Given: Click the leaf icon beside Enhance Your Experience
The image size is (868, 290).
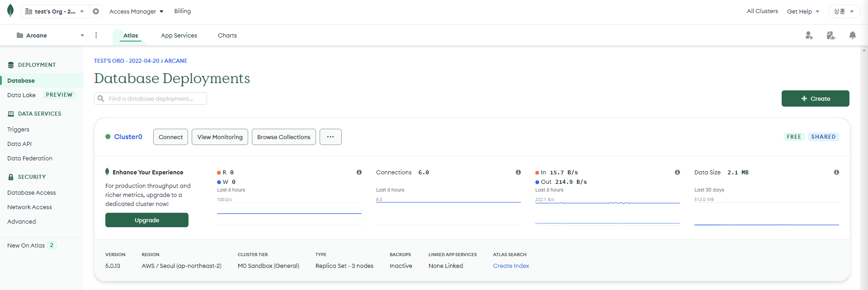Looking at the screenshot, I should (107, 172).
